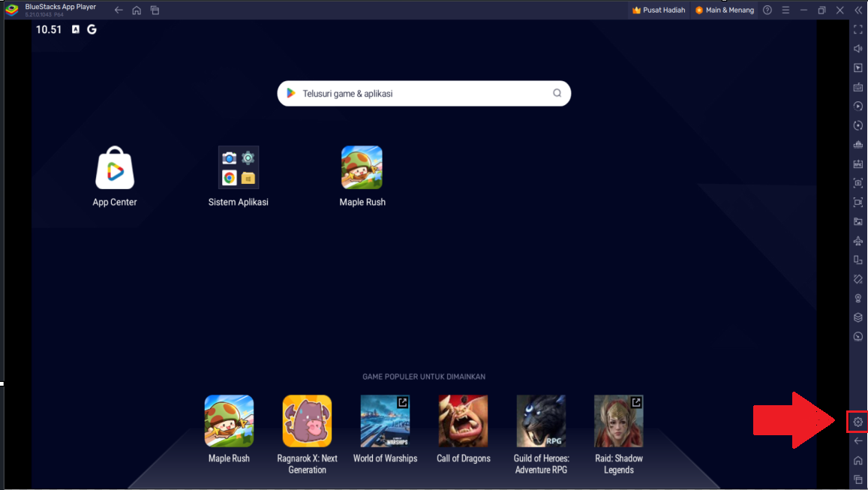This screenshot has height=490, width=868.
Task: Open Call of Dragons game tile
Action: tap(464, 429)
